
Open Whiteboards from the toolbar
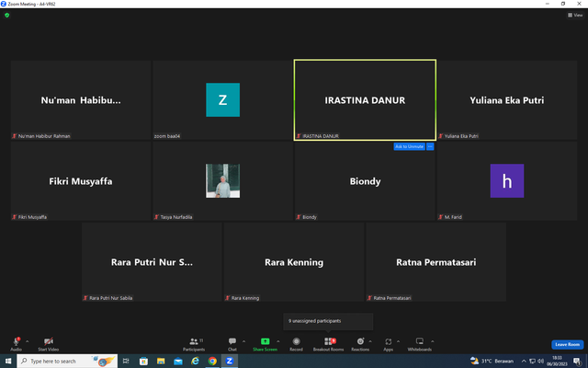tap(419, 344)
